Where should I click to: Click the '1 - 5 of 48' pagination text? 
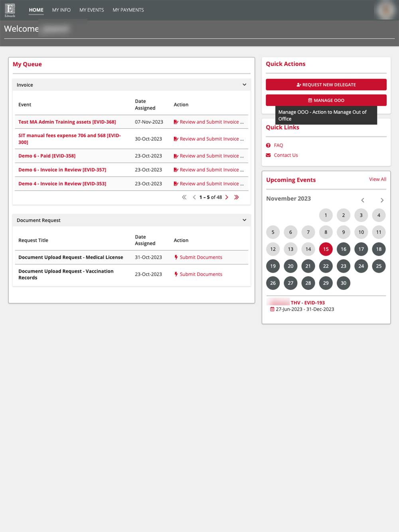coord(211,197)
